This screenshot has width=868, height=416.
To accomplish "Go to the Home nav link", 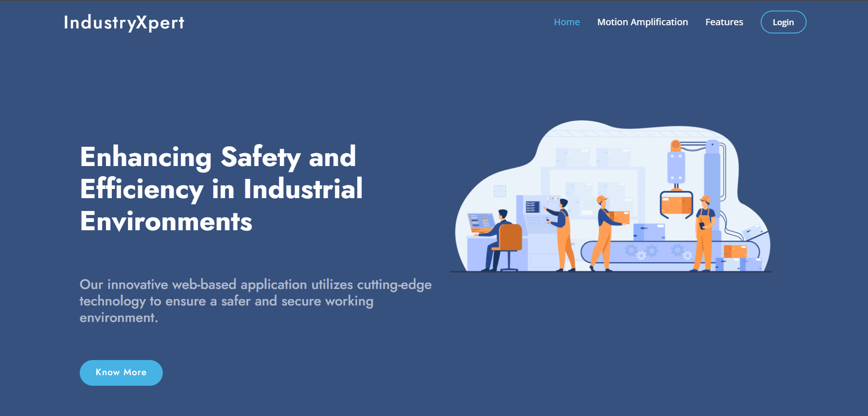I will (x=566, y=22).
